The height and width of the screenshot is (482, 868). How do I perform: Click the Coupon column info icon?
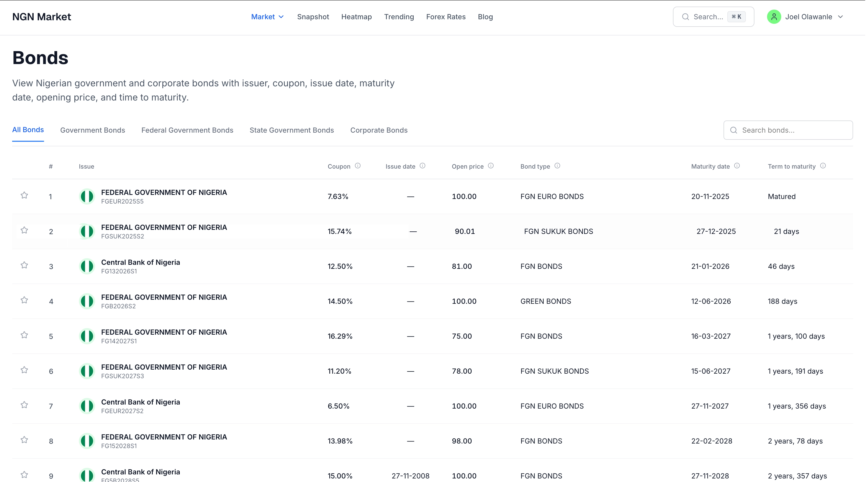pyautogui.click(x=358, y=166)
